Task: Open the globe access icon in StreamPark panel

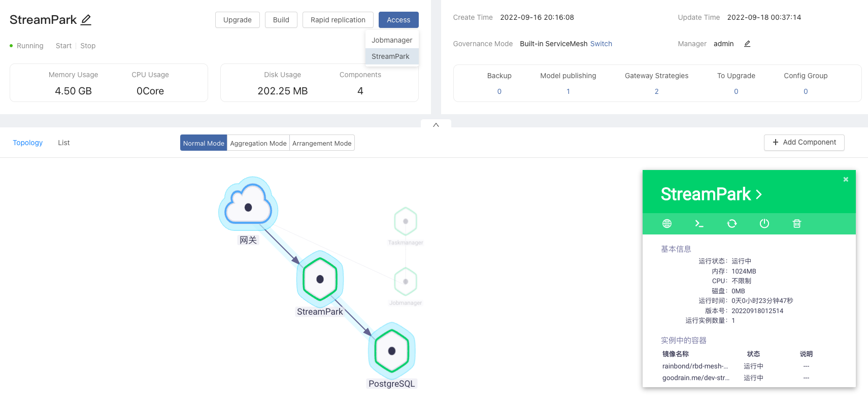Action: (x=667, y=224)
